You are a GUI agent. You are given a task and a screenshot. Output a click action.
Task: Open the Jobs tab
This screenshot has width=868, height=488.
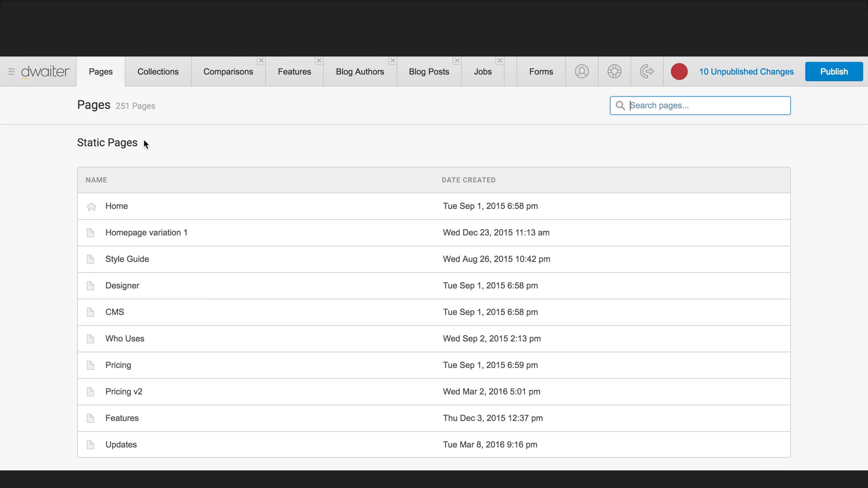click(x=483, y=72)
